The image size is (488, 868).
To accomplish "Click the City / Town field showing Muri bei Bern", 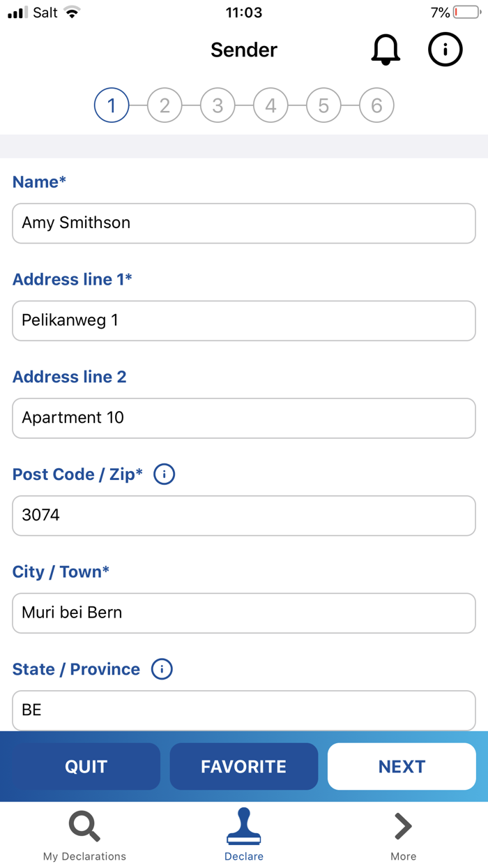I will pos(243,613).
